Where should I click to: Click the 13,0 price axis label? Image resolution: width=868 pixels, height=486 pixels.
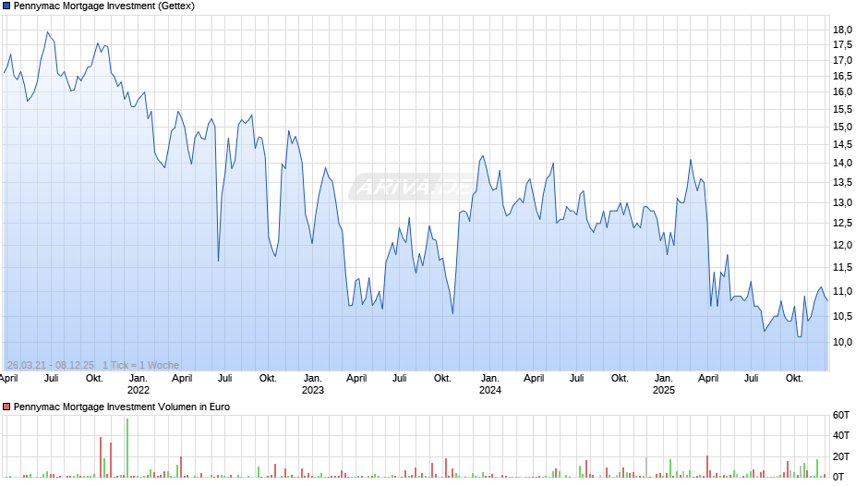(x=842, y=203)
